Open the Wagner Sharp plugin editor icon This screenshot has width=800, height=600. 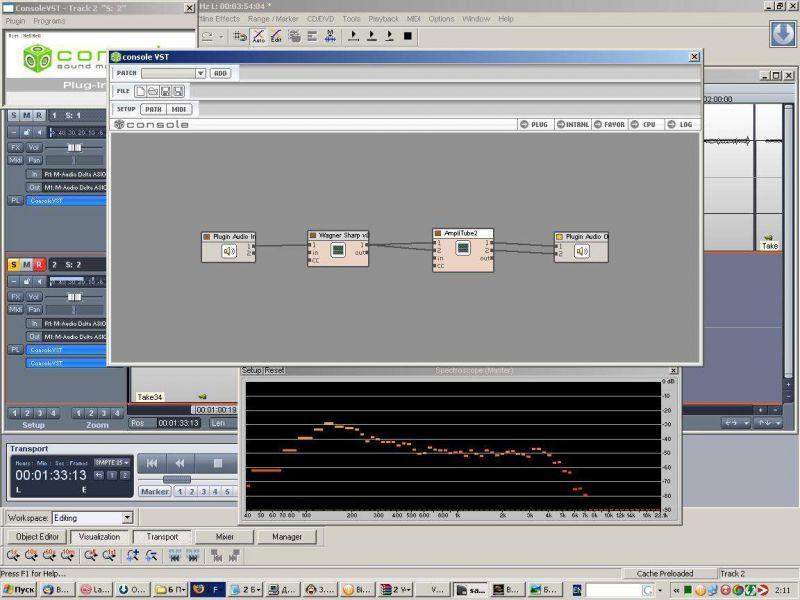click(338, 250)
